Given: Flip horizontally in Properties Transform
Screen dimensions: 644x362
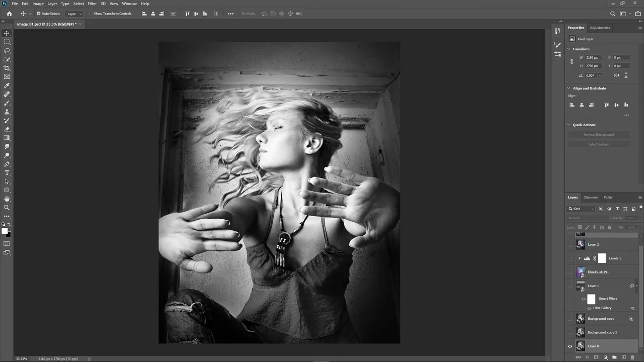Looking at the screenshot, I should click(617, 75).
